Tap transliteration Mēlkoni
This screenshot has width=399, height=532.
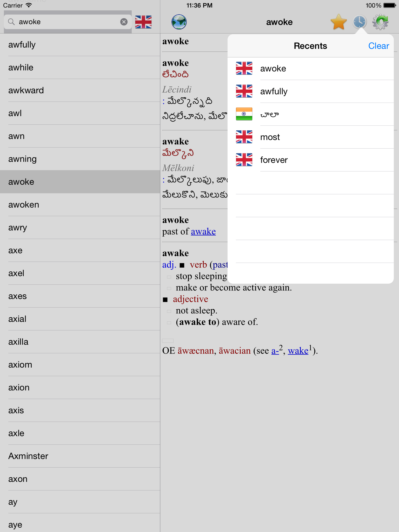(x=178, y=168)
